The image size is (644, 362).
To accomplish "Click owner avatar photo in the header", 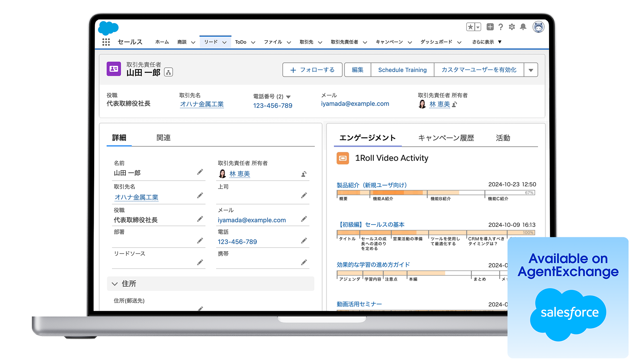I will coord(422,104).
